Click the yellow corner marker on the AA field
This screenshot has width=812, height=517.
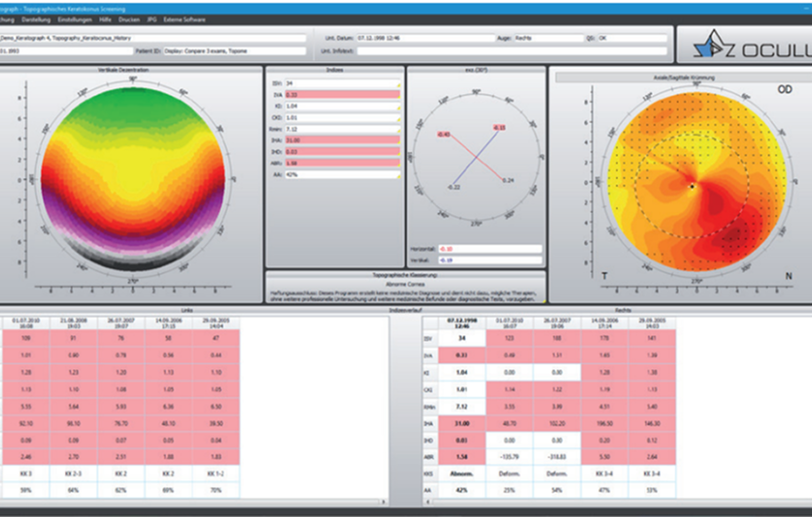(399, 177)
